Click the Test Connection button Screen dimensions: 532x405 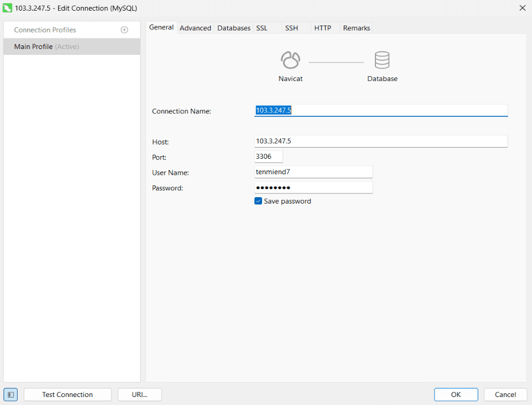click(68, 394)
